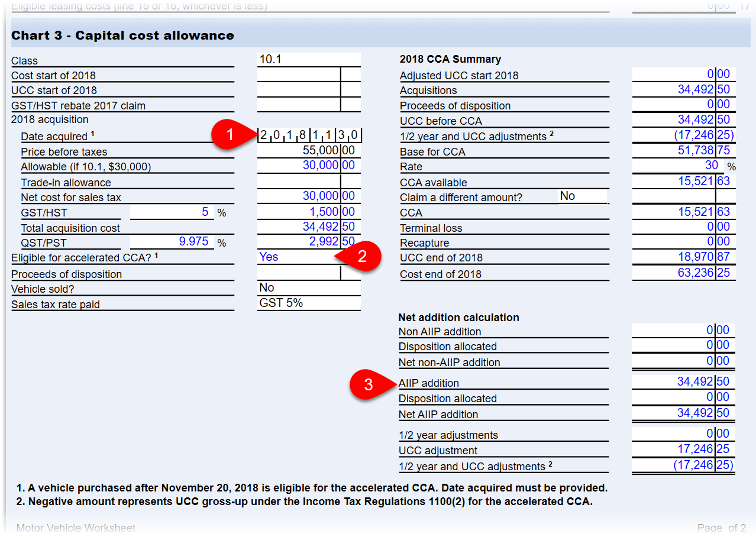Screen dimensions: 756x537
Task: Click the 2018 CCA Summary heading
Action: (x=450, y=59)
